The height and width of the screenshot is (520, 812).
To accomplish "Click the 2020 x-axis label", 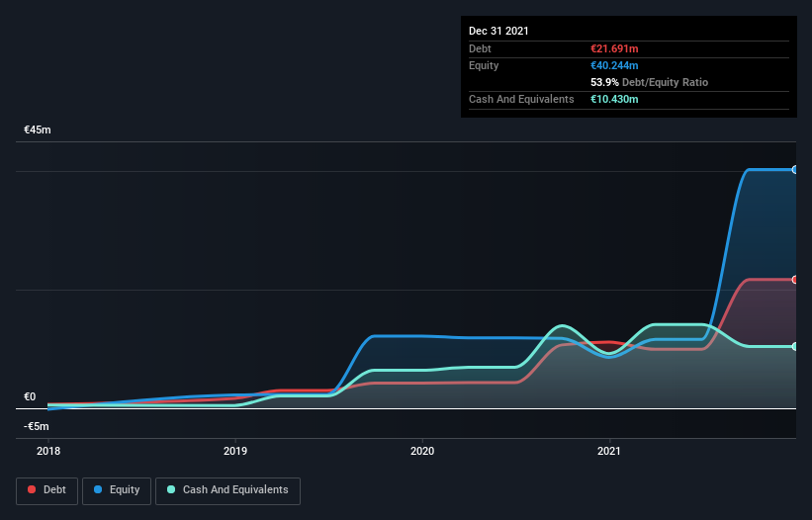I will point(422,451).
